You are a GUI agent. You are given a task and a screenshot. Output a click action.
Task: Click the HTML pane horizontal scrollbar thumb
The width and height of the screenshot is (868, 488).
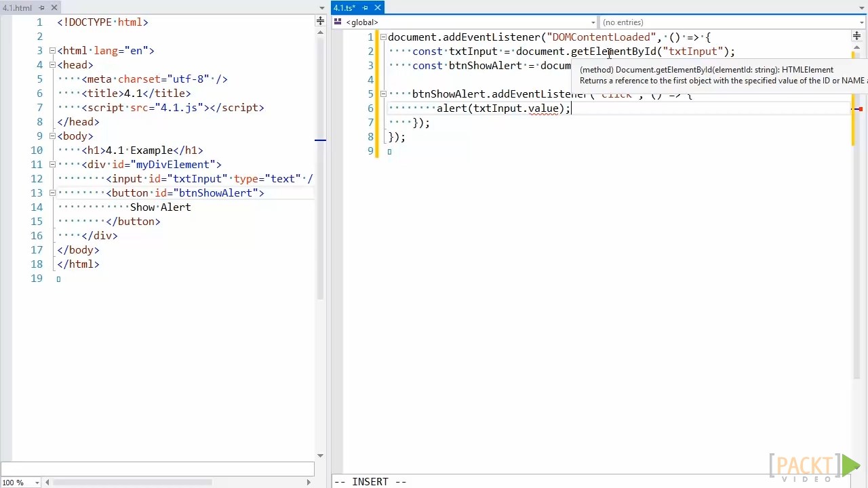point(132,483)
